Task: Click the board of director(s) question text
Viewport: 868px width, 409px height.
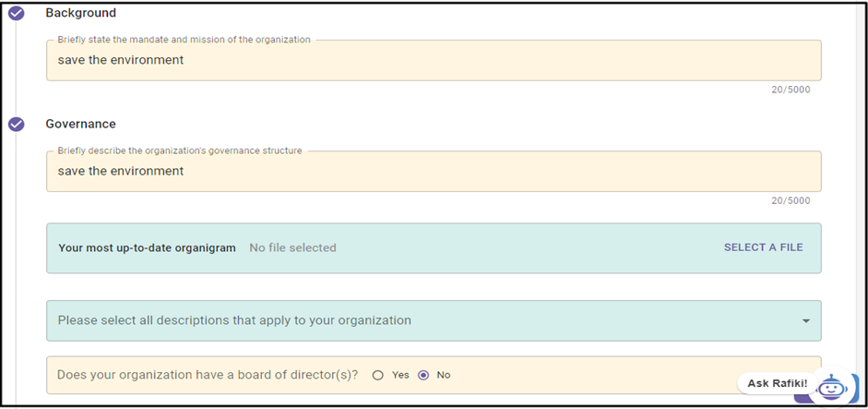Action: pyautogui.click(x=208, y=375)
